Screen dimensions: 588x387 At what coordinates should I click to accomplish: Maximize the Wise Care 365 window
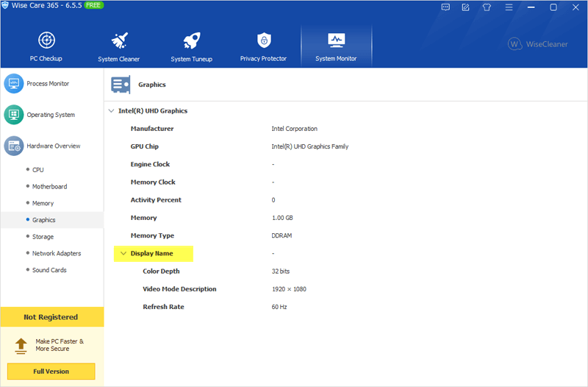[x=553, y=7]
